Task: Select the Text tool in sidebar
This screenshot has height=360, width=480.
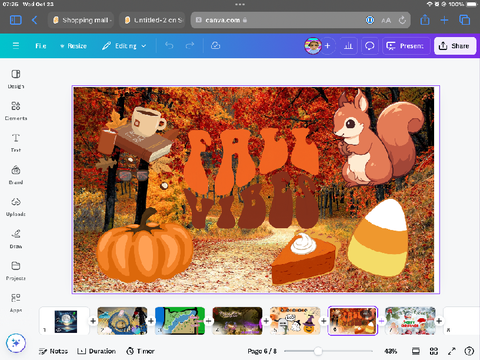Action: pos(16,143)
